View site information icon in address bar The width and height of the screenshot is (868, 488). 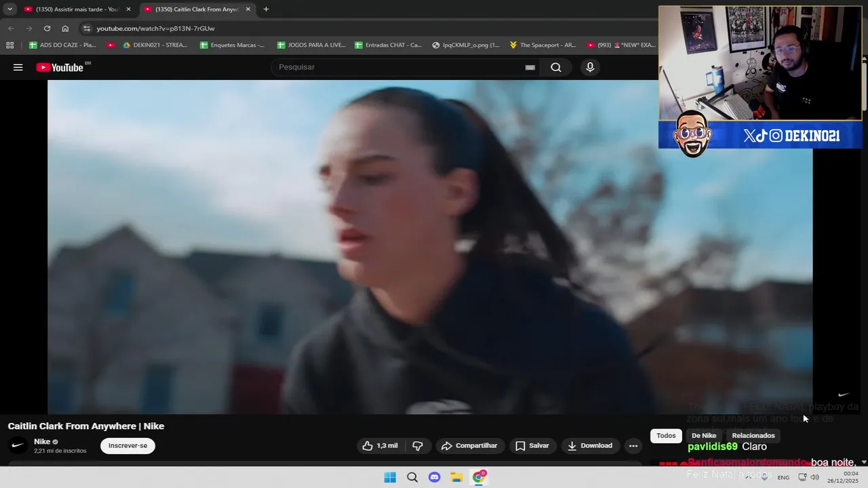[86, 28]
